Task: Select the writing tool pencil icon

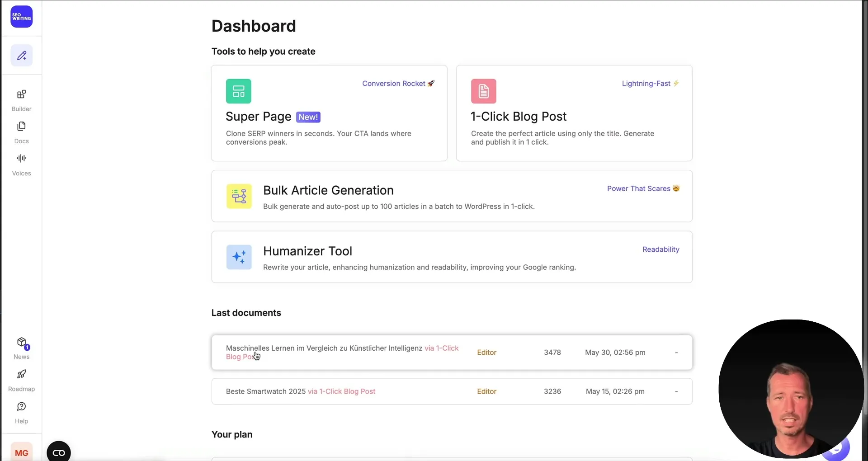Action: point(21,55)
